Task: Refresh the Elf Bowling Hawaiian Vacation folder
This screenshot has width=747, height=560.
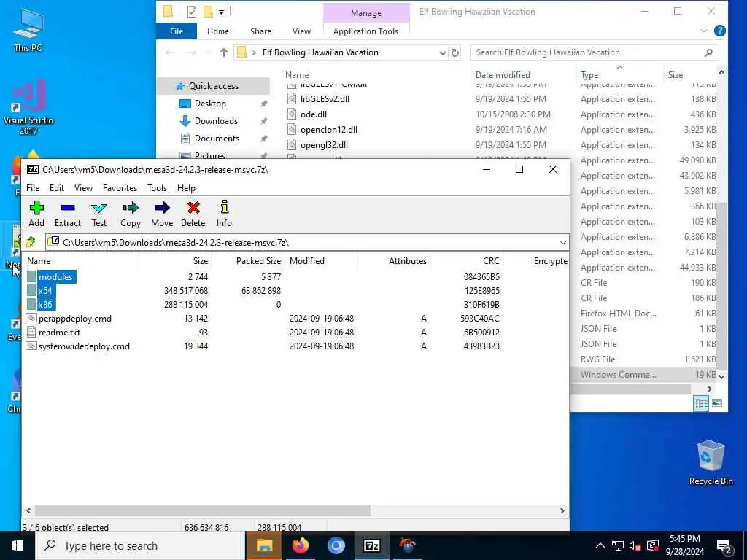Action: [x=455, y=52]
